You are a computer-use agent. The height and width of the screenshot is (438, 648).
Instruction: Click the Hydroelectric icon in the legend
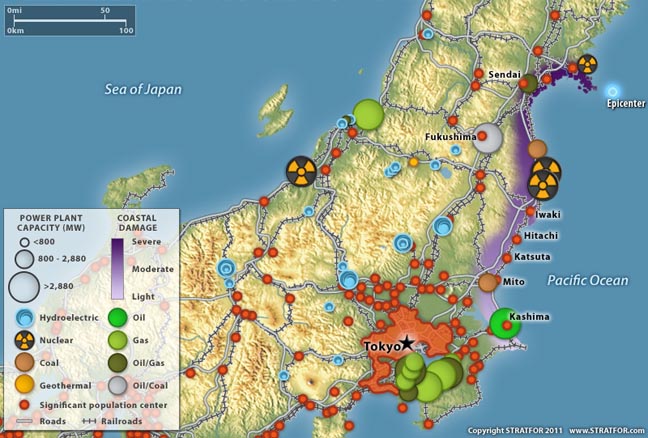coord(24,317)
